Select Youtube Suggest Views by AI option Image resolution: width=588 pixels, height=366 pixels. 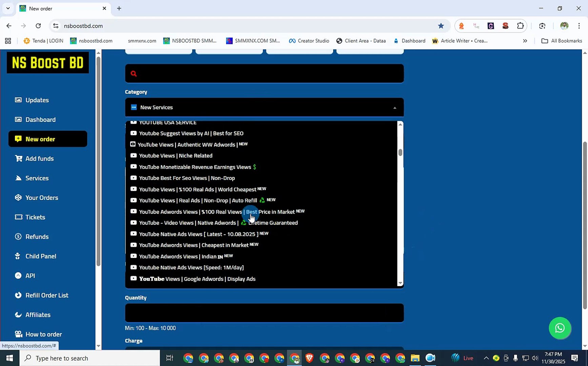click(x=261, y=134)
